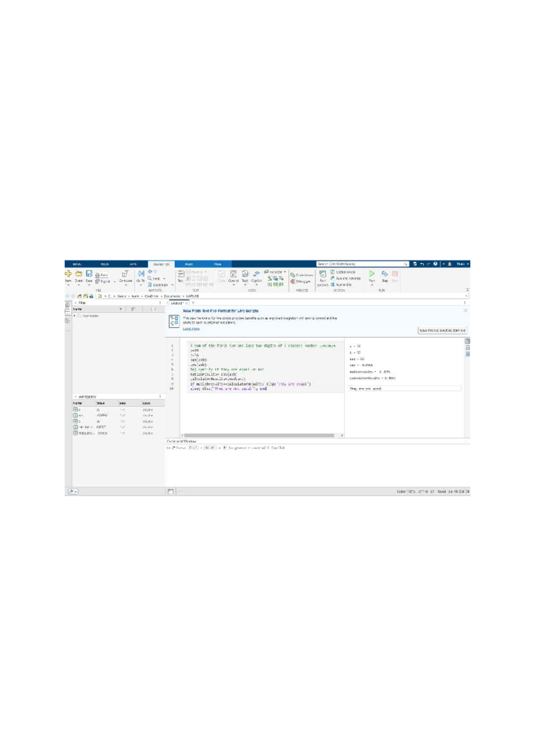Open the user account dropdown
Viewport: 535px width, 756px height.
462,264
